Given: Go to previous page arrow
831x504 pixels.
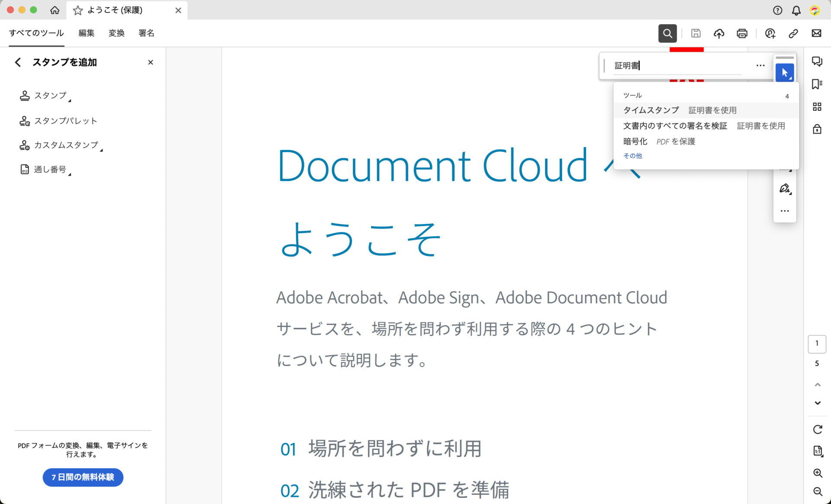Looking at the screenshot, I should click(x=817, y=385).
